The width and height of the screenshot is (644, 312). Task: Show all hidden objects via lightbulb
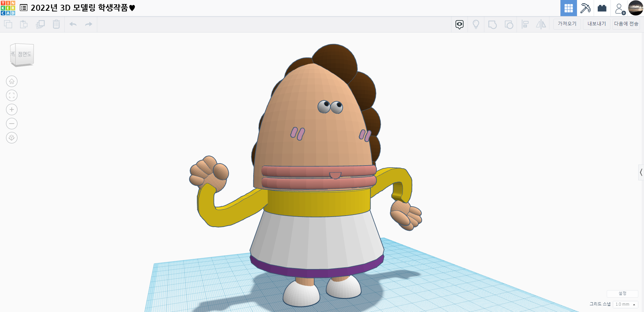[476, 24]
